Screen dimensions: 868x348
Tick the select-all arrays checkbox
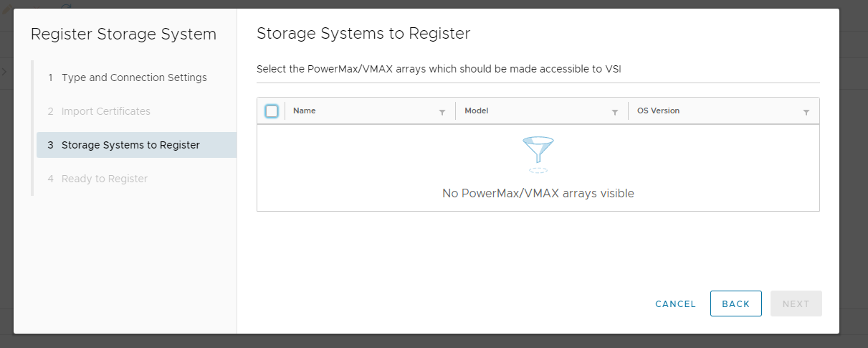272,111
